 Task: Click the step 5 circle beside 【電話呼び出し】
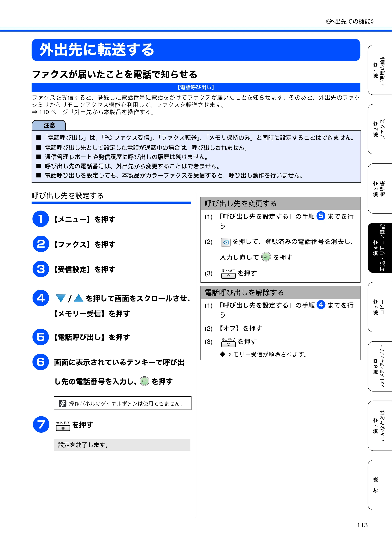pyautogui.click(x=41, y=337)
